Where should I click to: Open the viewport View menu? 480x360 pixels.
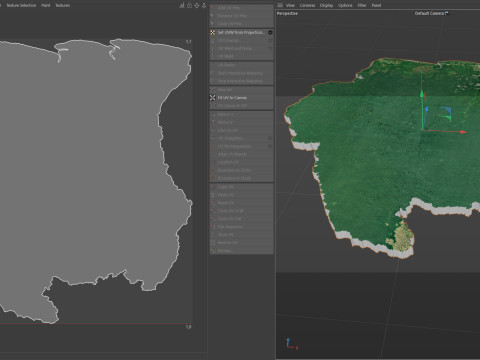[x=290, y=5]
